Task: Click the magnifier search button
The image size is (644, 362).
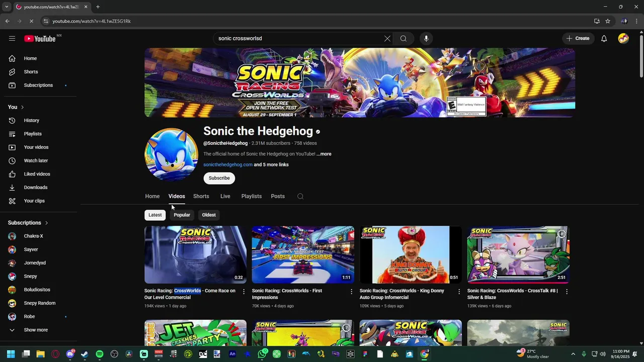Action: click(x=404, y=38)
